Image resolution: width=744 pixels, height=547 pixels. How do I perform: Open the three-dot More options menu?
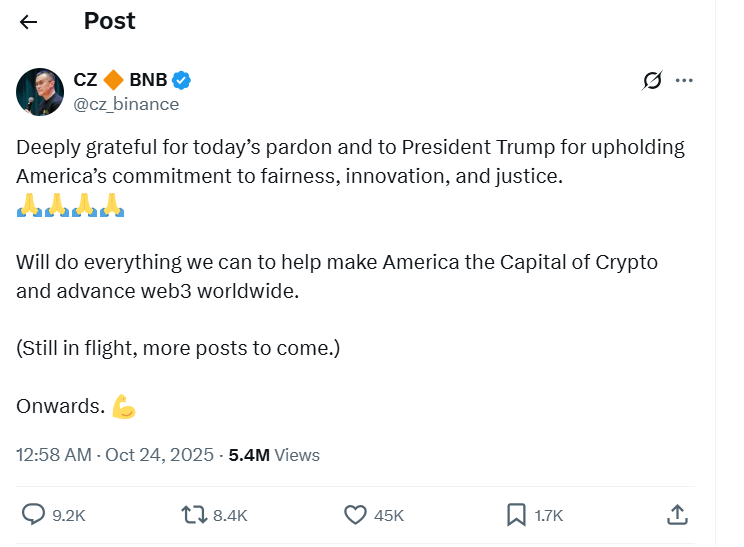(685, 81)
